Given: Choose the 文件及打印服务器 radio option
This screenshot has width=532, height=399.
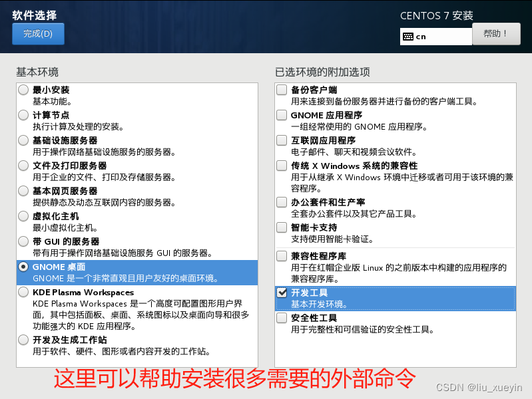Looking at the screenshot, I should coord(23,166).
